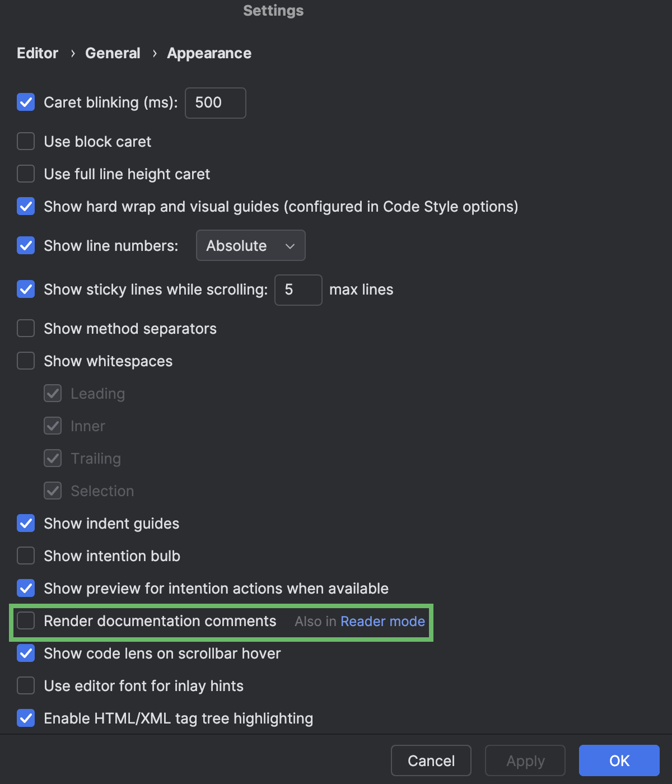The height and width of the screenshot is (784, 672).
Task: Open the Reader mode link
Action: click(382, 621)
